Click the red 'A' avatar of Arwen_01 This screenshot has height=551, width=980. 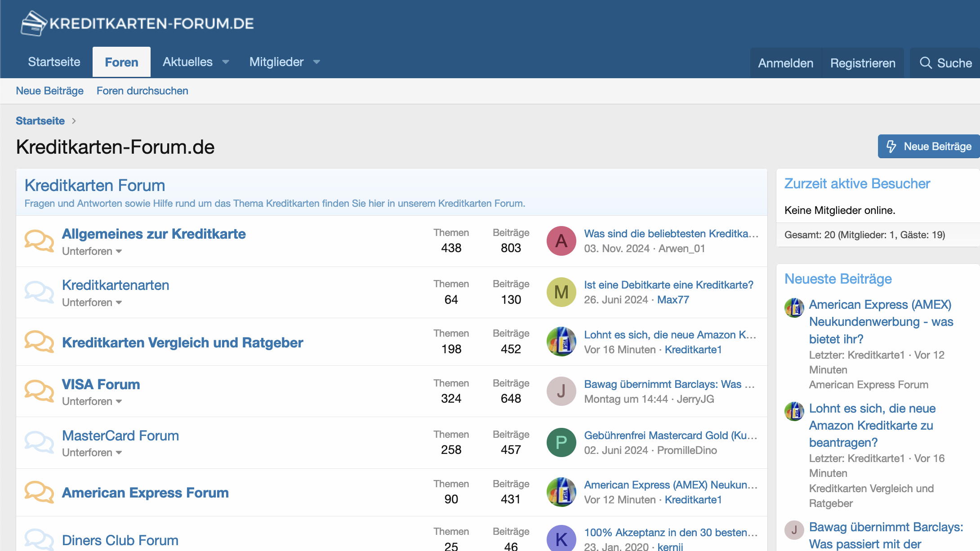[x=561, y=241]
